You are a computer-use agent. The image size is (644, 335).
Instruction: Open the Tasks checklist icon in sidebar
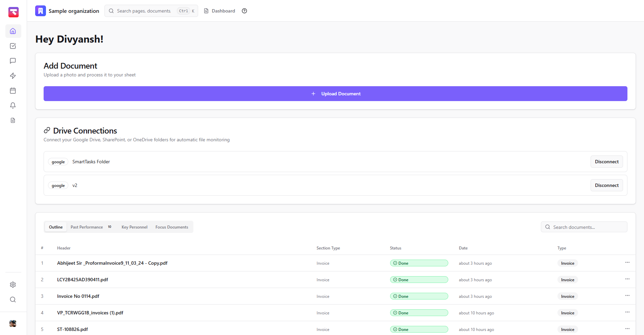13,46
